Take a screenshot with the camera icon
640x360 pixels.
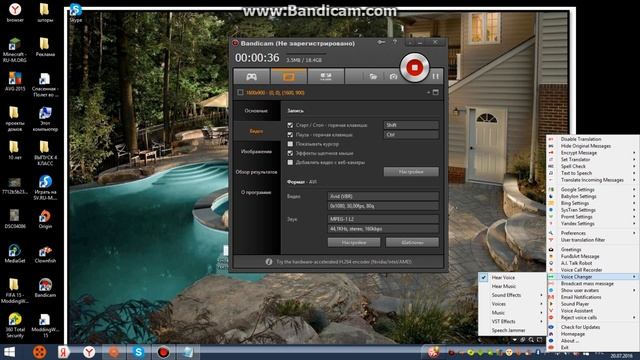[x=393, y=76]
